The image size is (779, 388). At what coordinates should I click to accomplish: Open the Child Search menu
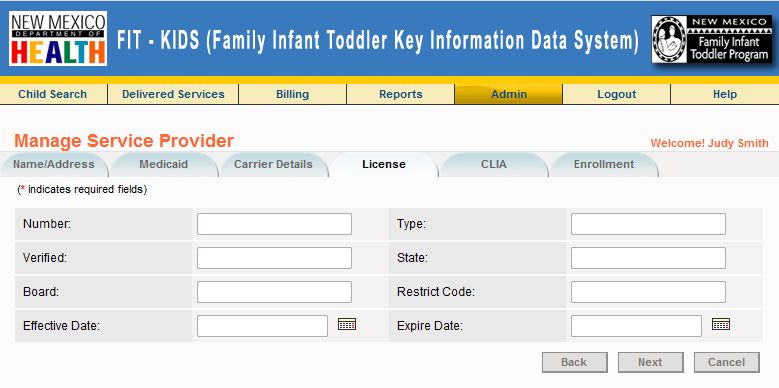[53, 94]
